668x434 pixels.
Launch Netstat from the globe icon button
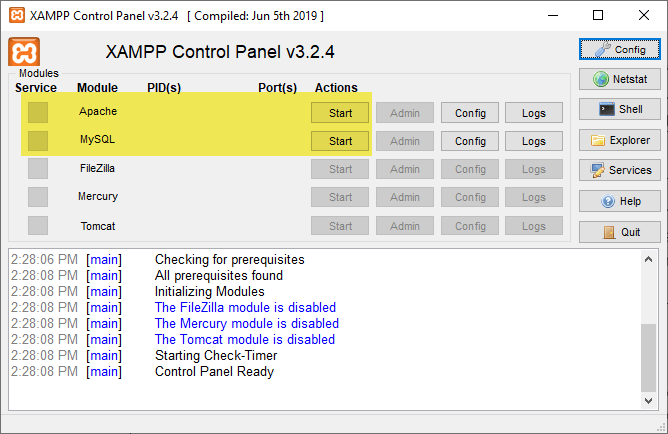619,79
